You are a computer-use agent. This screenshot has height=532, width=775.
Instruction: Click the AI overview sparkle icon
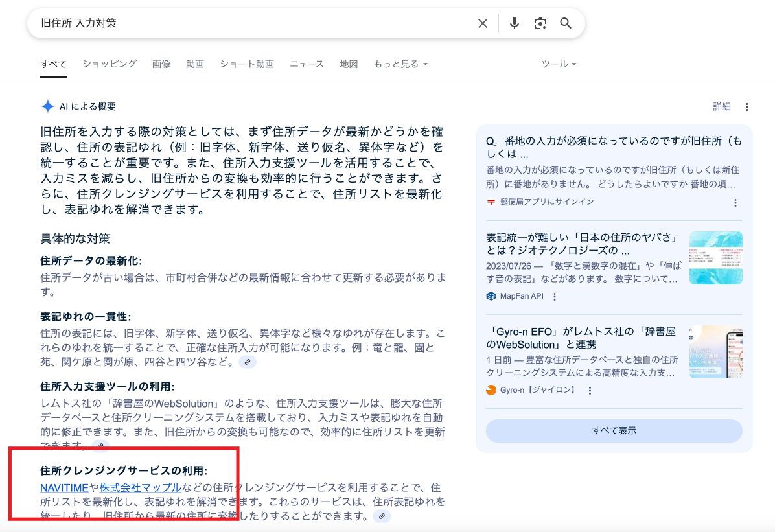point(48,106)
